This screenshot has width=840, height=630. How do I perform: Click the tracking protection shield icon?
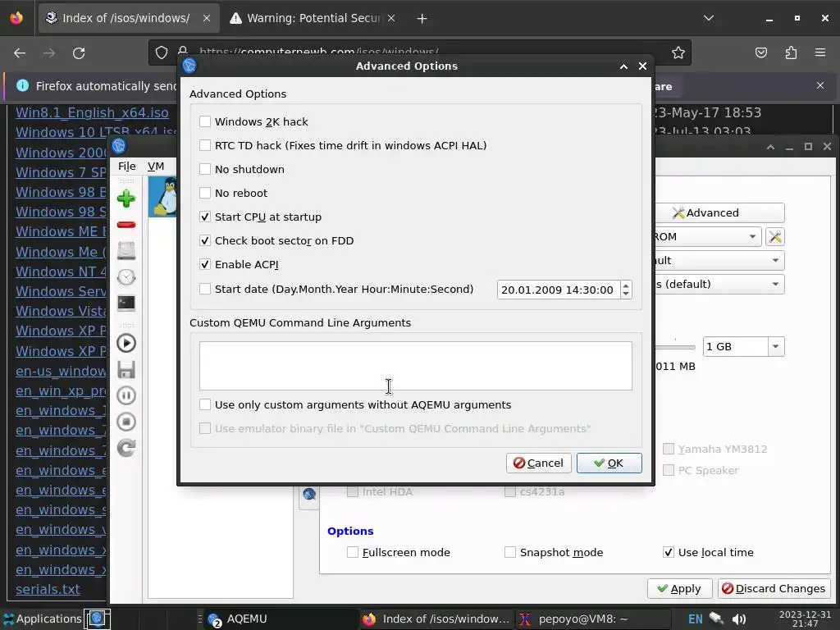coord(162,52)
